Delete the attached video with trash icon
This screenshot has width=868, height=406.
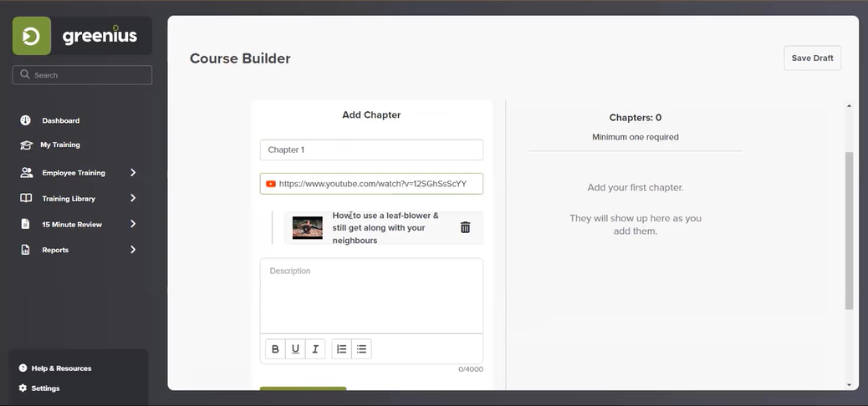coord(466,227)
